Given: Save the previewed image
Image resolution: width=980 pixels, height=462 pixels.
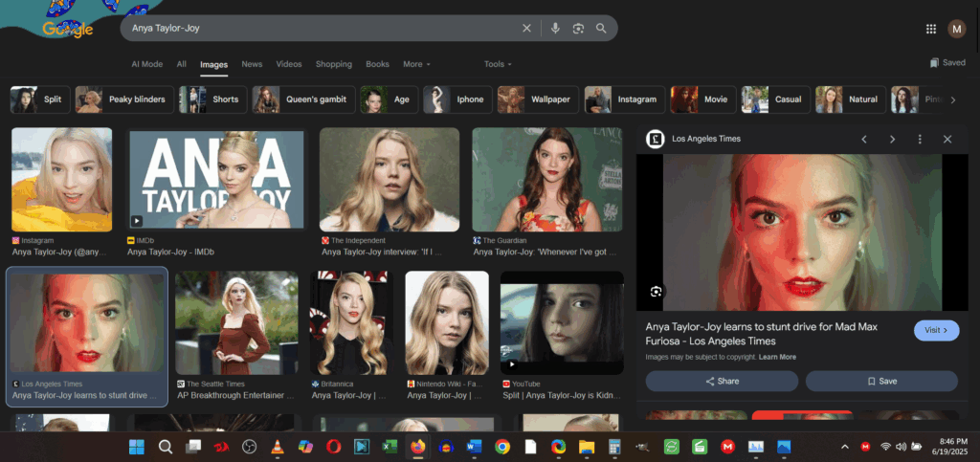Looking at the screenshot, I should point(881,381).
